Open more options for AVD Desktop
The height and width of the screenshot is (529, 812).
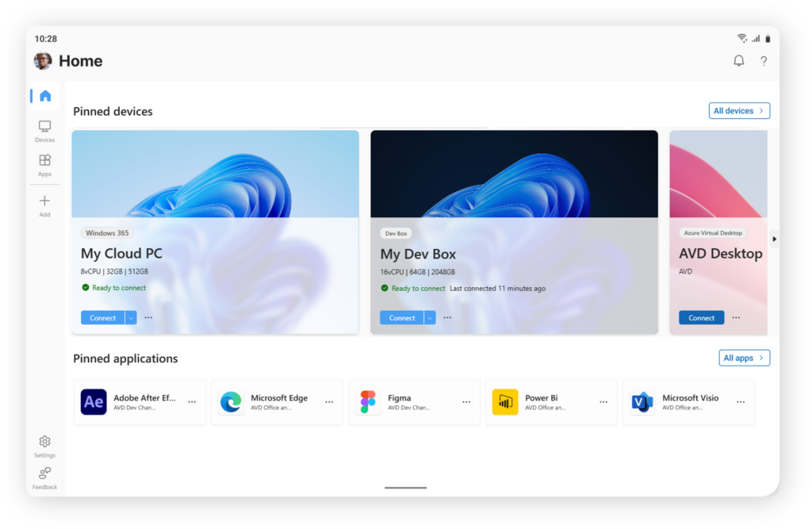(x=736, y=317)
